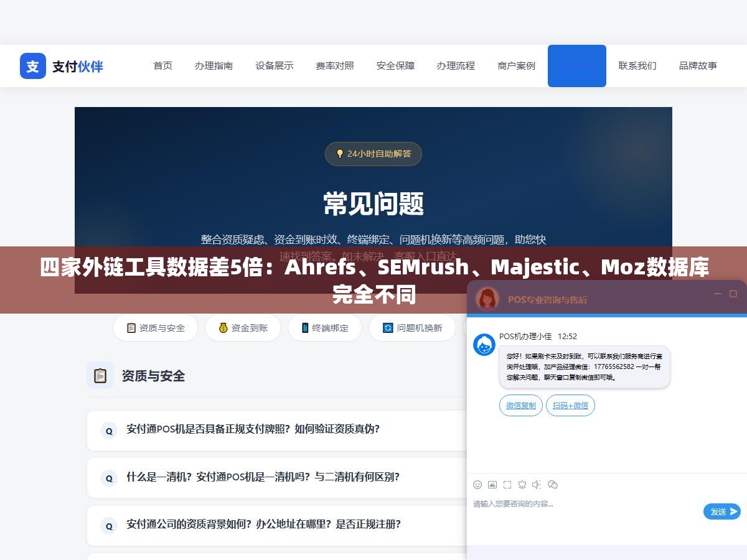Maximize the POS chat window
Screen dimensions: 747x560
point(733,294)
